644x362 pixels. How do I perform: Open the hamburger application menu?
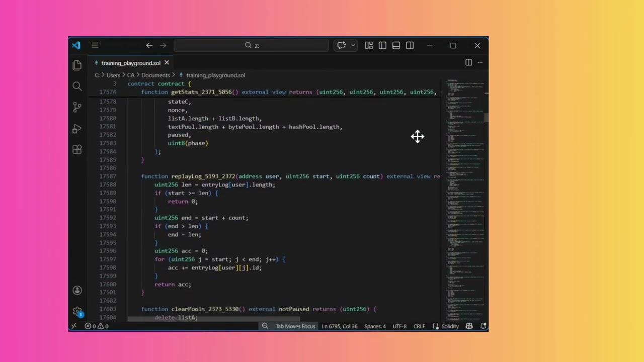click(x=95, y=45)
